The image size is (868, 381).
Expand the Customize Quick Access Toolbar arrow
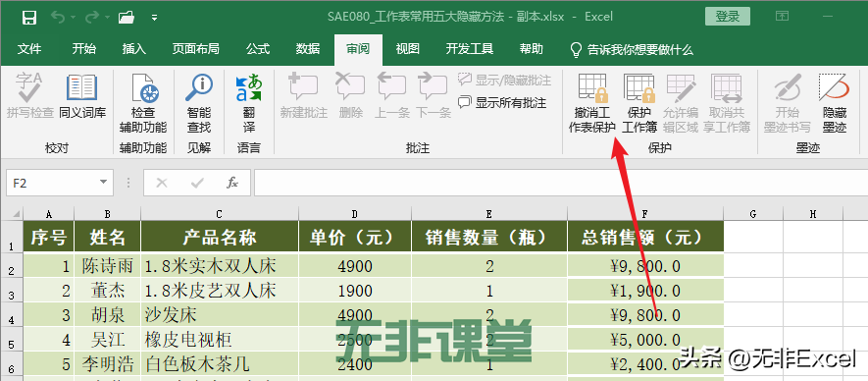pos(154,18)
